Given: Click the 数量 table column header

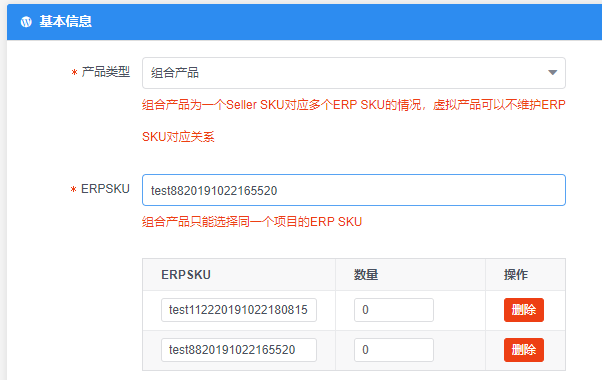Looking at the screenshot, I should 366,275.
